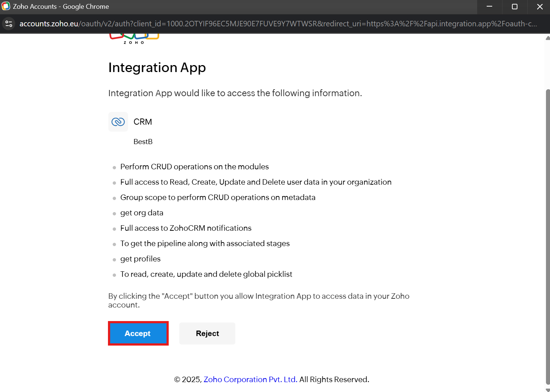Click the CRM chain-link icon
The image size is (550, 392).
(x=118, y=122)
